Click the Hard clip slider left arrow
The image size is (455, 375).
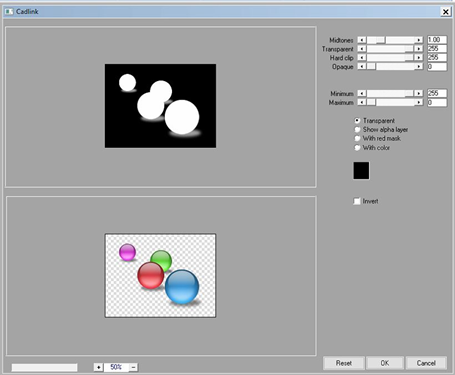[x=362, y=57]
